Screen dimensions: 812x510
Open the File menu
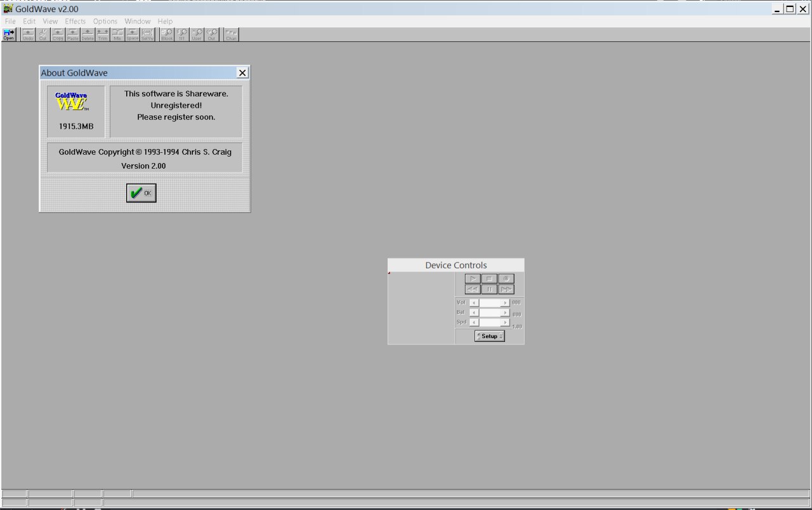pos(10,21)
